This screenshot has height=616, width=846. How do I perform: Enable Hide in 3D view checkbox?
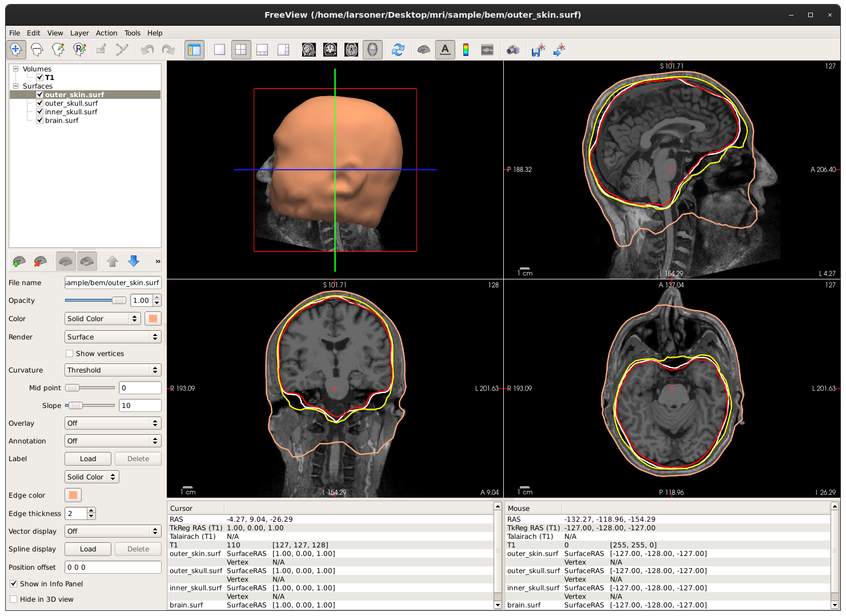point(13,599)
